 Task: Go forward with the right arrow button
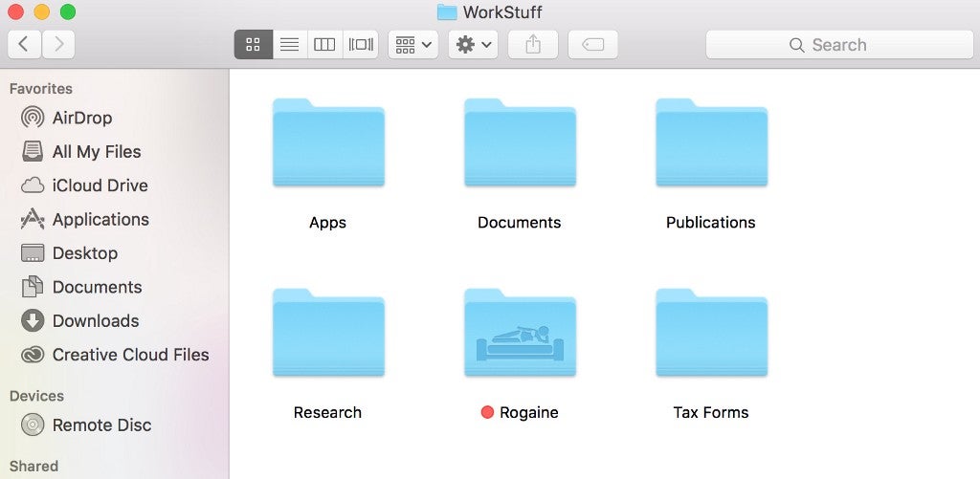pos(58,44)
